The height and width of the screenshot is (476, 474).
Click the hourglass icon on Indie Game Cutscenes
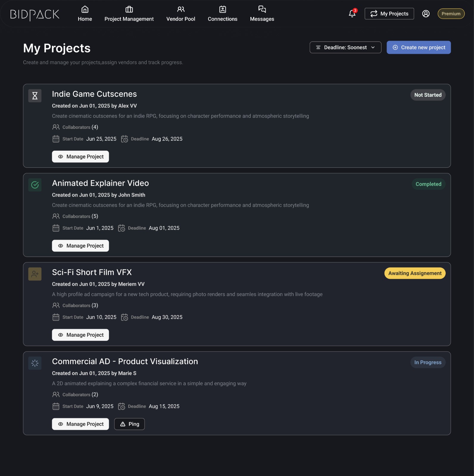point(35,96)
